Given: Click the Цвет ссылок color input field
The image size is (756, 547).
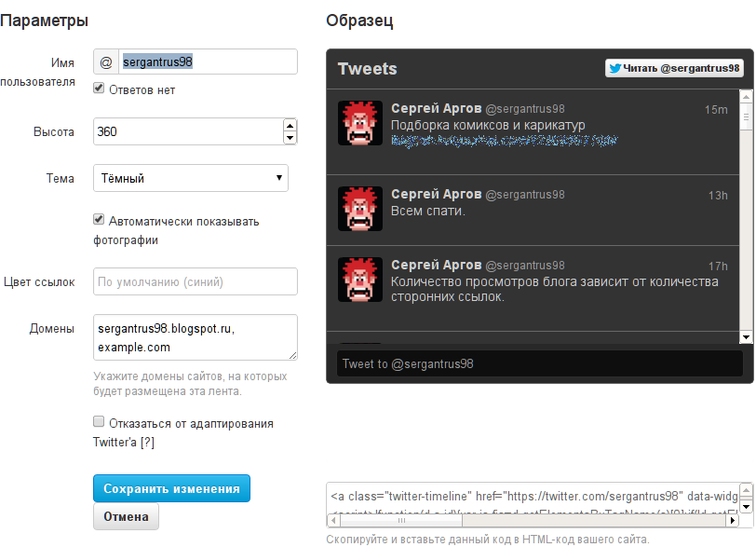Looking at the screenshot, I should 196,281.
